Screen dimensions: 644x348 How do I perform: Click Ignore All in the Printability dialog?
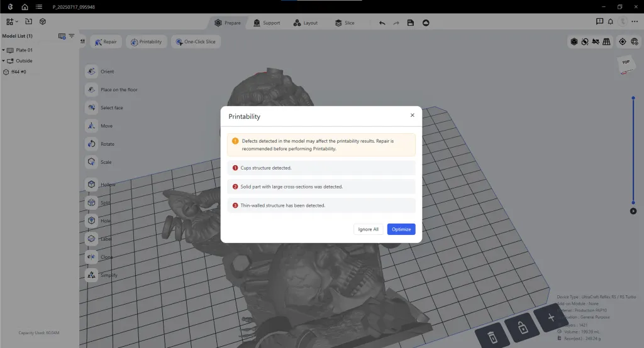click(x=369, y=229)
